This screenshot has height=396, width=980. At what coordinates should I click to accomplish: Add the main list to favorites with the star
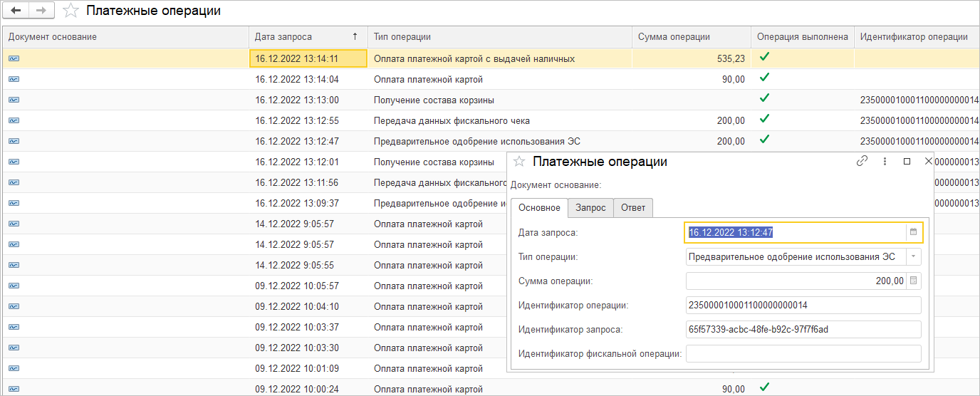[71, 11]
